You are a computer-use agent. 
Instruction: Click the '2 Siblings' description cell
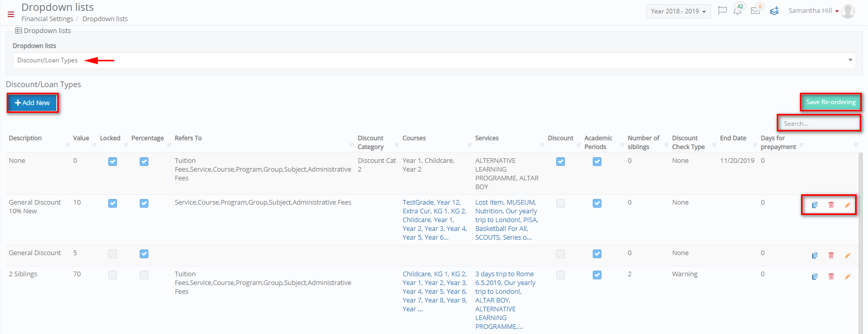[23, 274]
